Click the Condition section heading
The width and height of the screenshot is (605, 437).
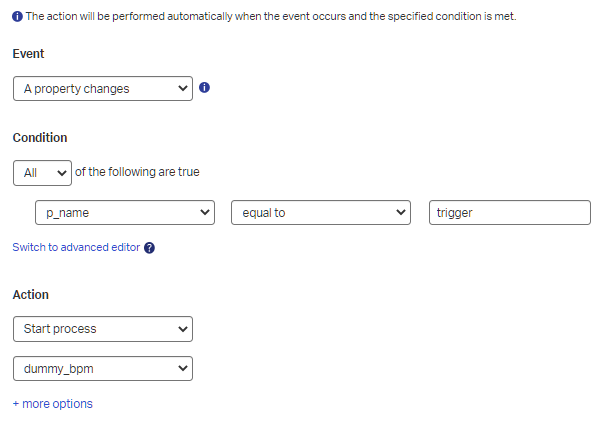(39, 138)
